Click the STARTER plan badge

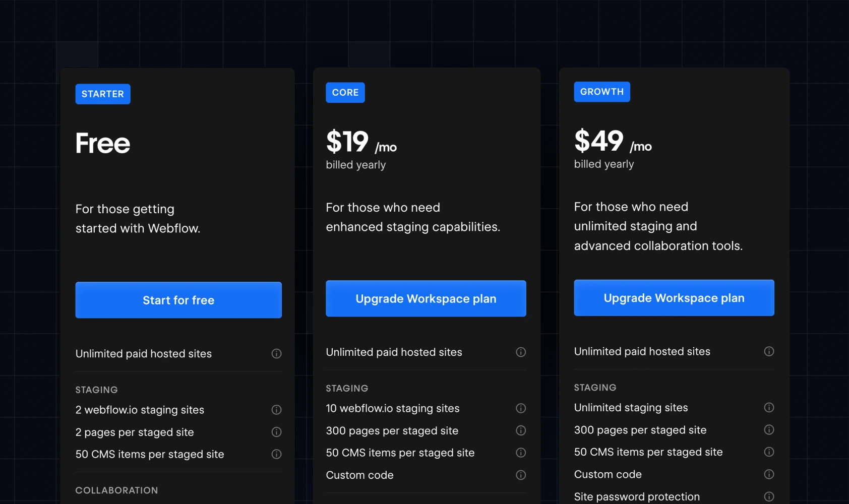click(x=103, y=94)
